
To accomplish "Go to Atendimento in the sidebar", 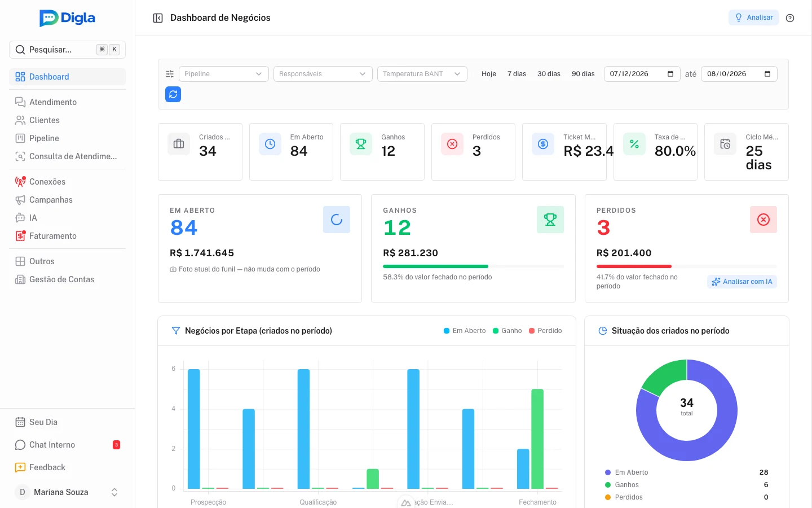I will (x=67, y=102).
